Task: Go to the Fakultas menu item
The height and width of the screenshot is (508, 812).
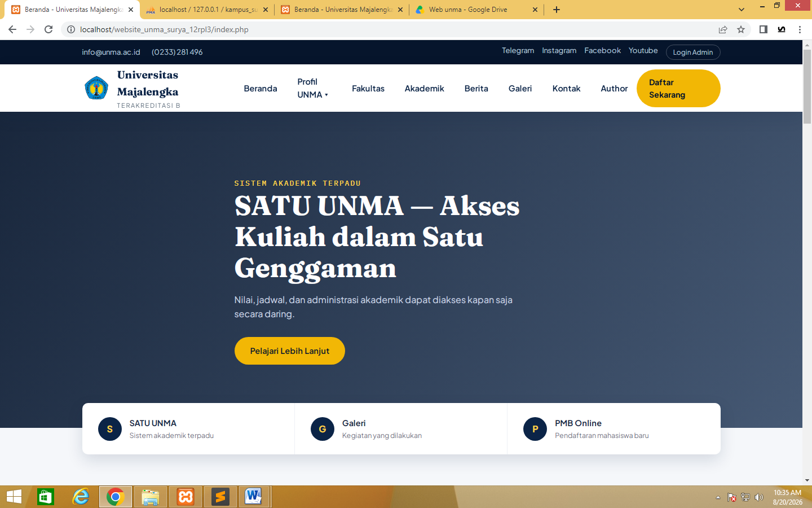Action: (x=368, y=88)
